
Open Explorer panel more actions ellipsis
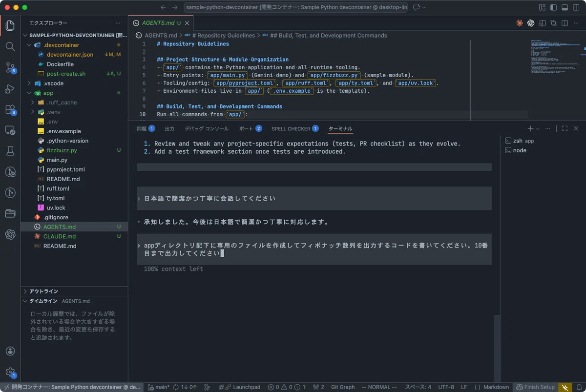point(118,23)
